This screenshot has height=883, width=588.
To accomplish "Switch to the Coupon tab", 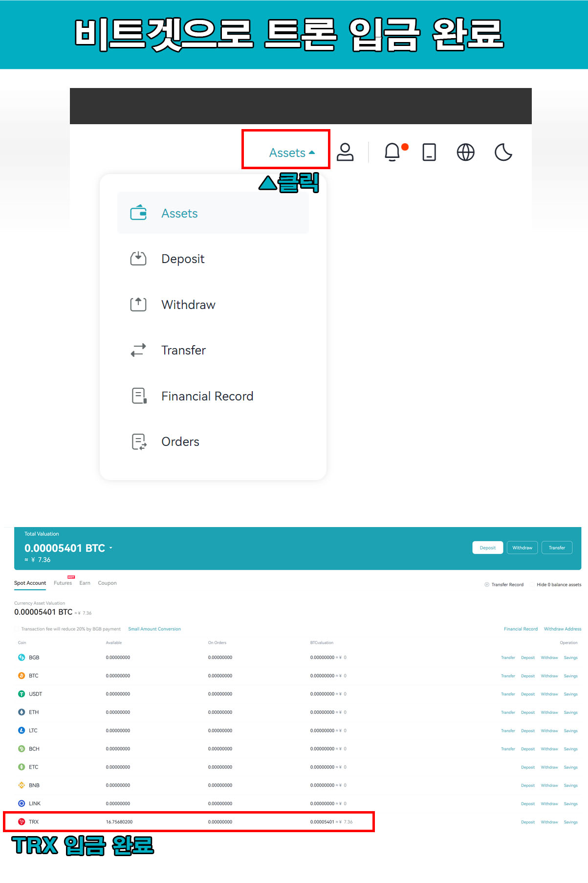I will tap(107, 583).
